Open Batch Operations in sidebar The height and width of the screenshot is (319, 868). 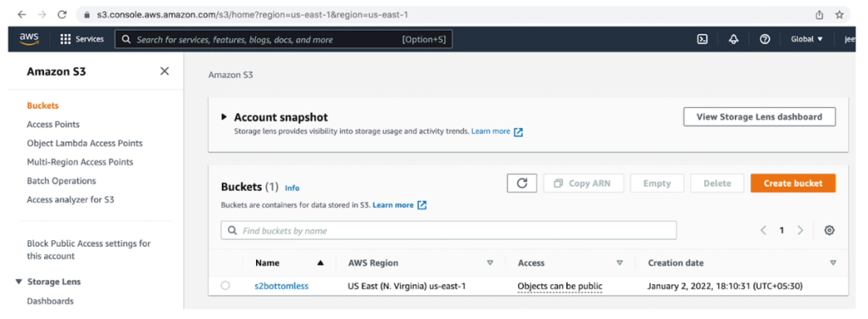tap(61, 181)
